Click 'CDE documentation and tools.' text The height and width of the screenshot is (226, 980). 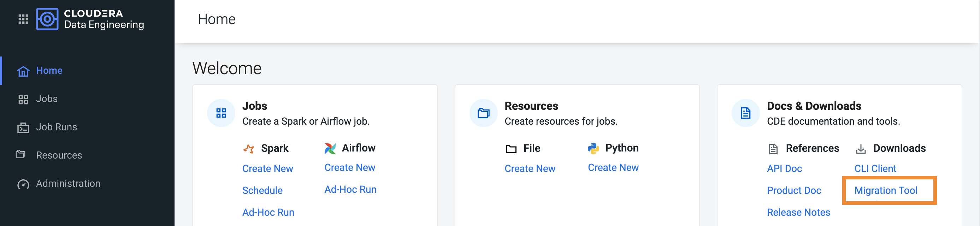coord(833,121)
